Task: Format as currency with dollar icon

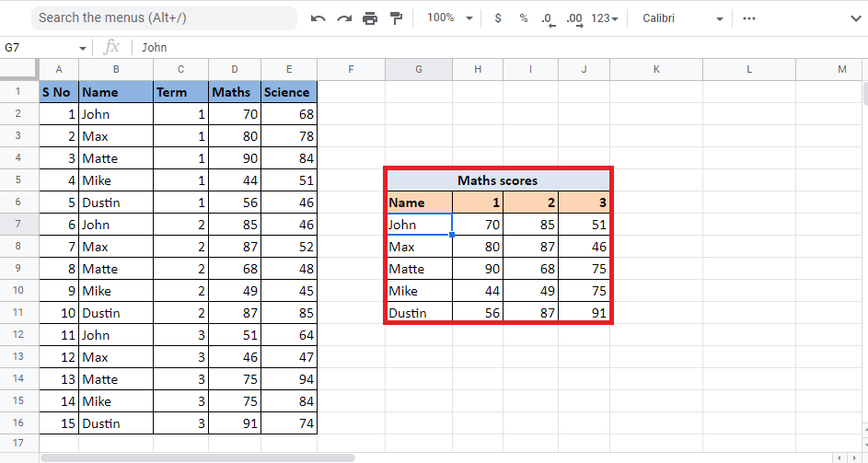Action: [498, 18]
